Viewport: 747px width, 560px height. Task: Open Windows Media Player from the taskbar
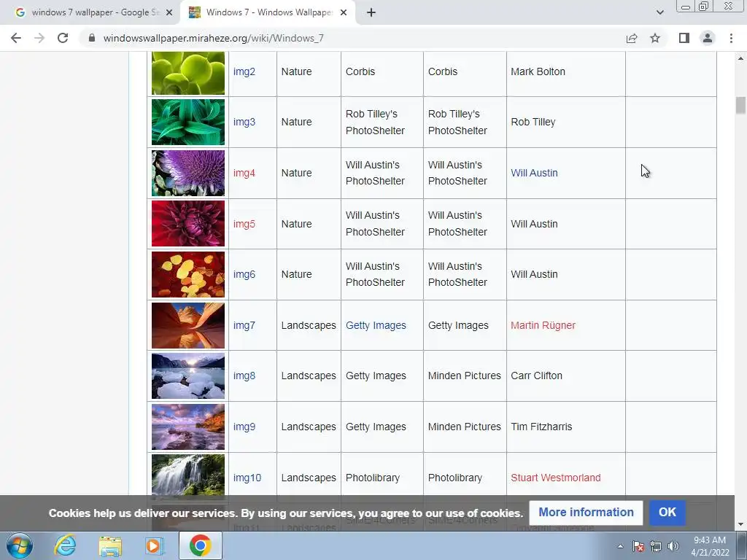click(155, 545)
